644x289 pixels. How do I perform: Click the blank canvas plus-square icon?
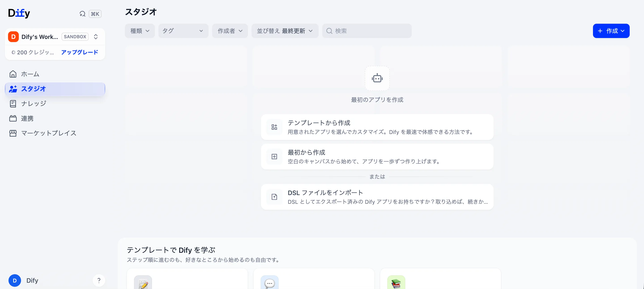[x=274, y=157]
